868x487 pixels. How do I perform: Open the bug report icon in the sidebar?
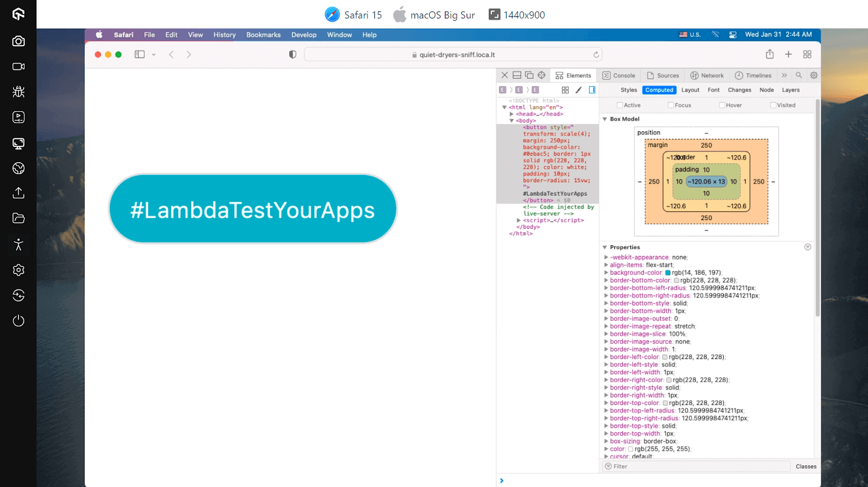tap(18, 92)
